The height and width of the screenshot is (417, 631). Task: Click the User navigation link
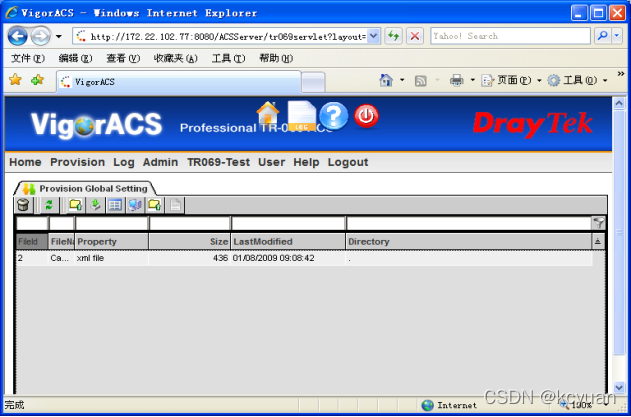pyautogui.click(x=271, y=162)
